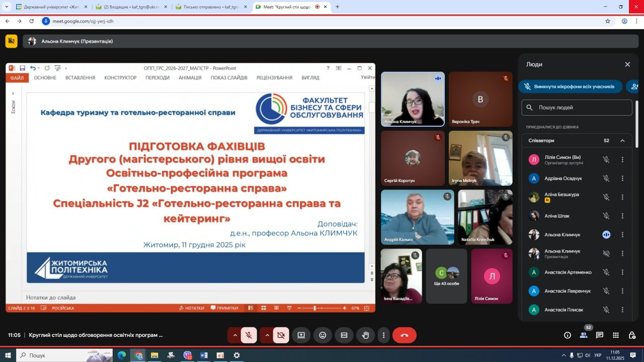The height and width of the screenshot is (362, 644).
Task: Toggle the camera on
Action: pos(281,335)
